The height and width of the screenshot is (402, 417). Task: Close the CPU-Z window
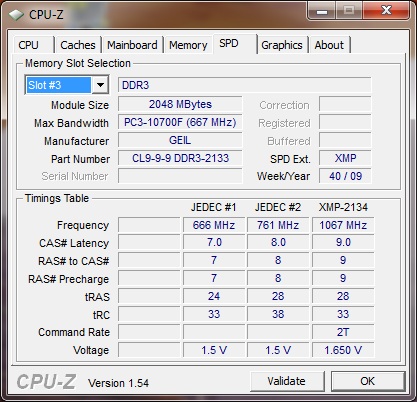(x=386, y=11)
